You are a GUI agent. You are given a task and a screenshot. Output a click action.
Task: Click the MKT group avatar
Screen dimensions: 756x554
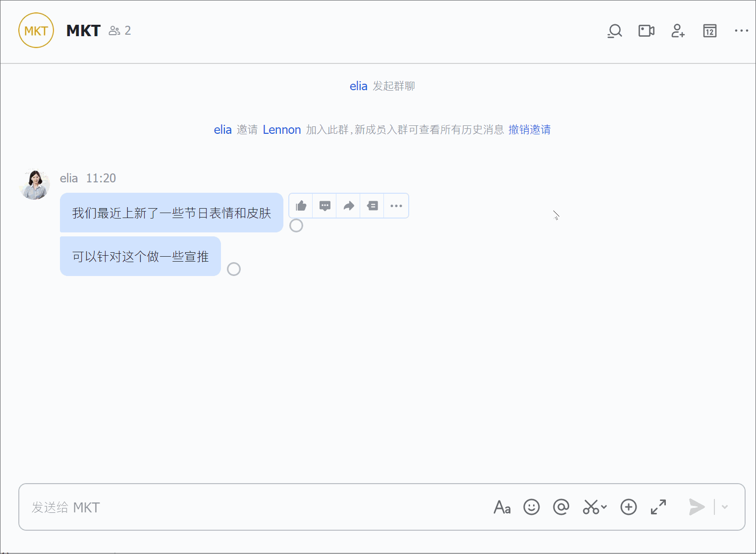click(x=36, y=31)
